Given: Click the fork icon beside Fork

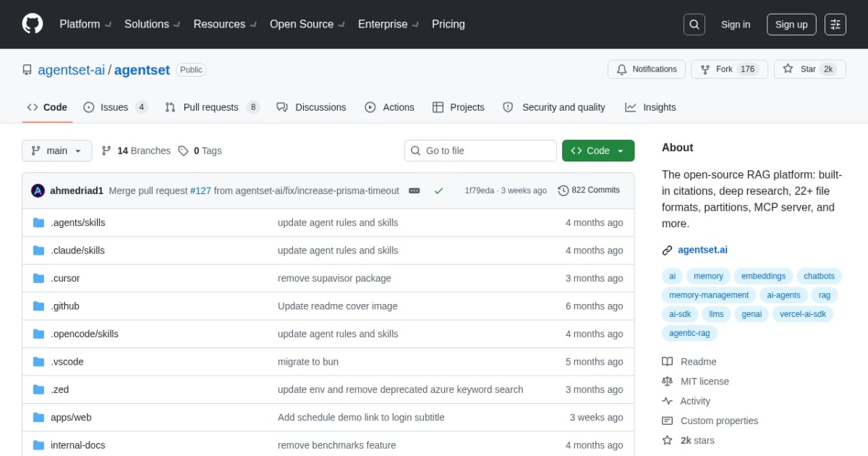Looking at the screenshot, I should coord(705,69).
